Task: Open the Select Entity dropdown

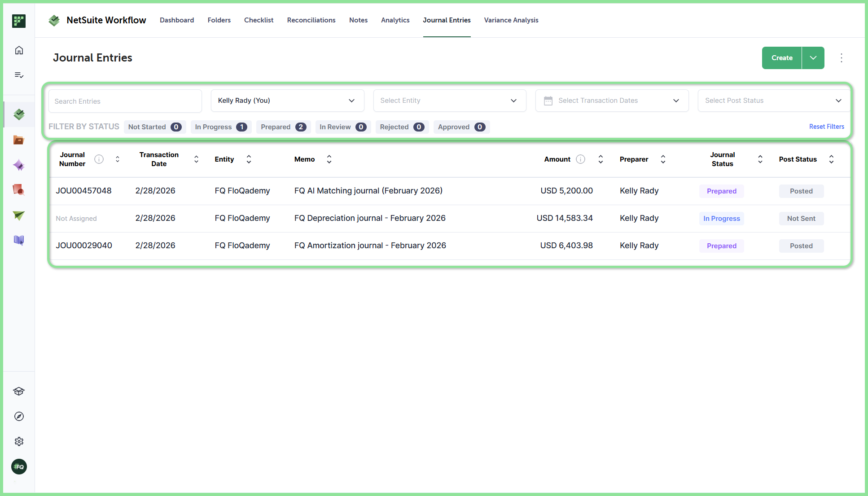Action: pyautogui.click(x=450, y=101)
